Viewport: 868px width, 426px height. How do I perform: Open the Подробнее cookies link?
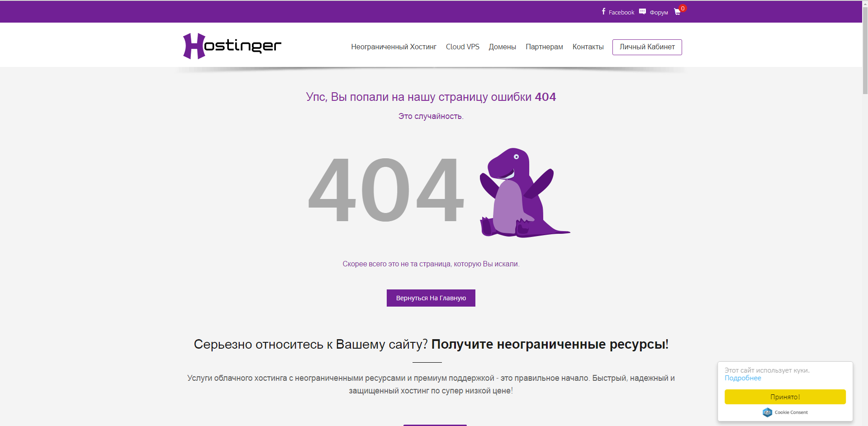click(x=742, y=378)
